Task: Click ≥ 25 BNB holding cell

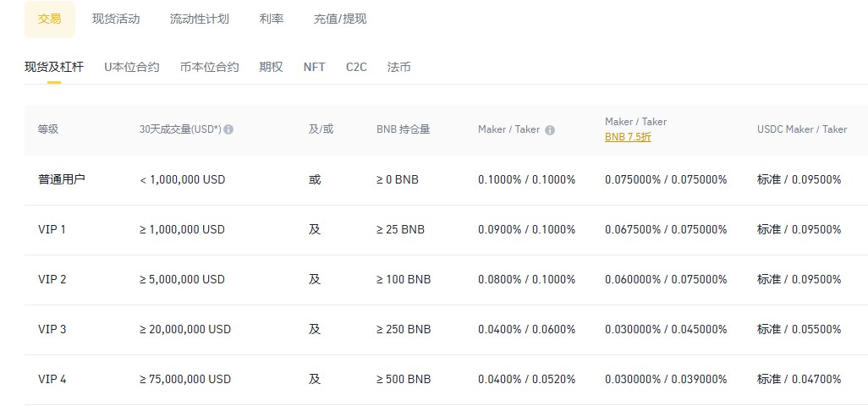Action: [x=401, y=229]
